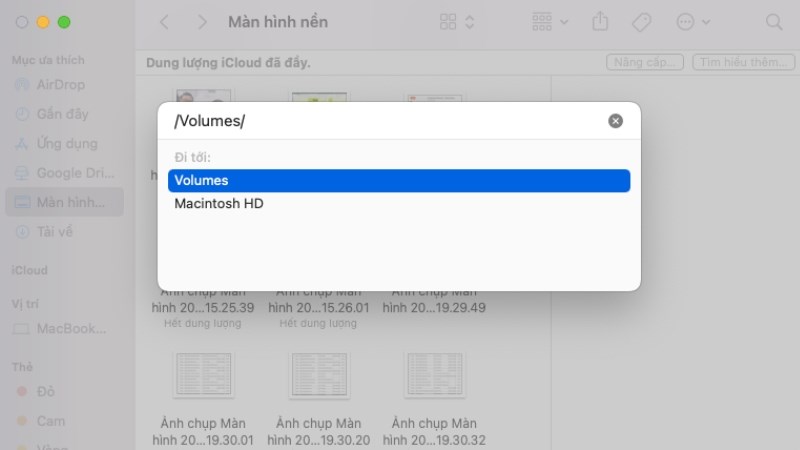Viewport: 800px width, 450px height.
Task: Click the Google Drive sidebar icon
Action: 22,173
